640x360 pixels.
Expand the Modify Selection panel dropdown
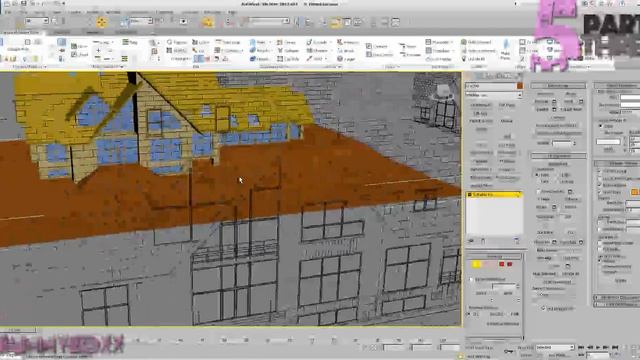[107, 67]
